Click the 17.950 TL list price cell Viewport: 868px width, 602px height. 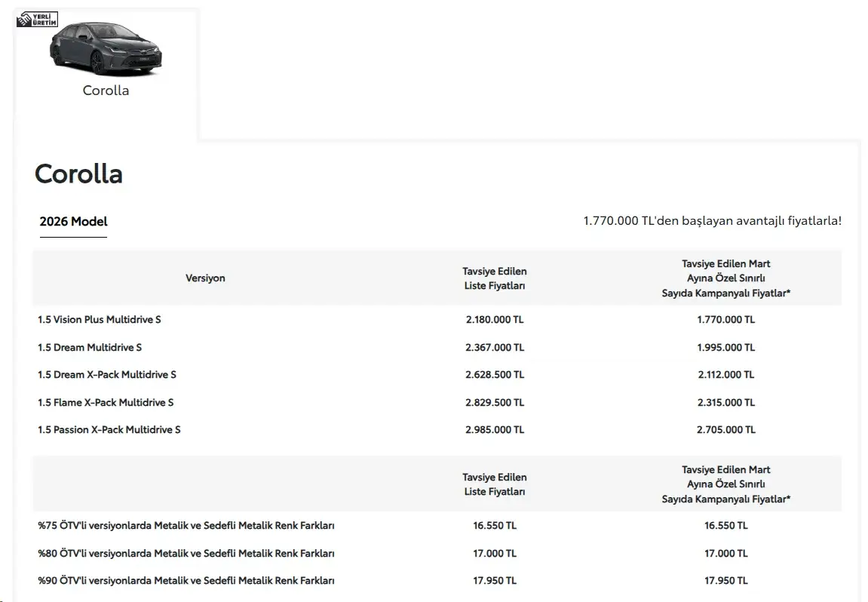(x=495, y=580)
